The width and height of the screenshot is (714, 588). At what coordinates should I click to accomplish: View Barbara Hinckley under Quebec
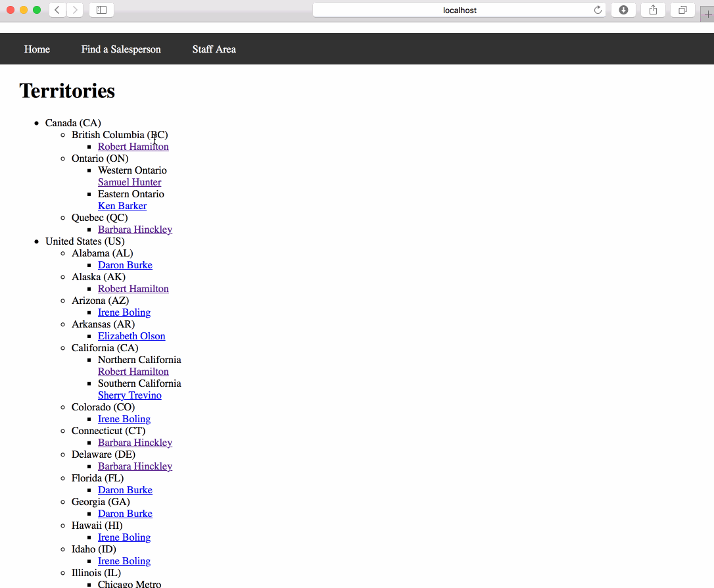coord(135,229)
